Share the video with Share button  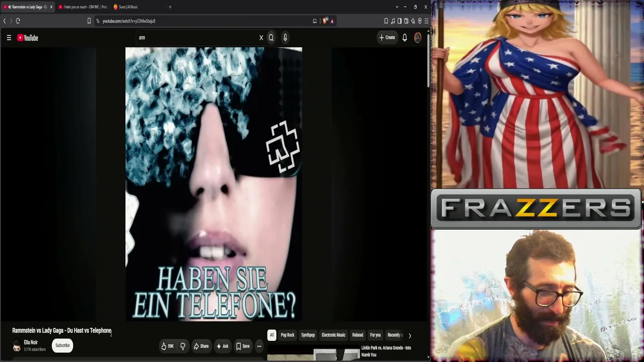pyautogui.click(x=201, y=346)
